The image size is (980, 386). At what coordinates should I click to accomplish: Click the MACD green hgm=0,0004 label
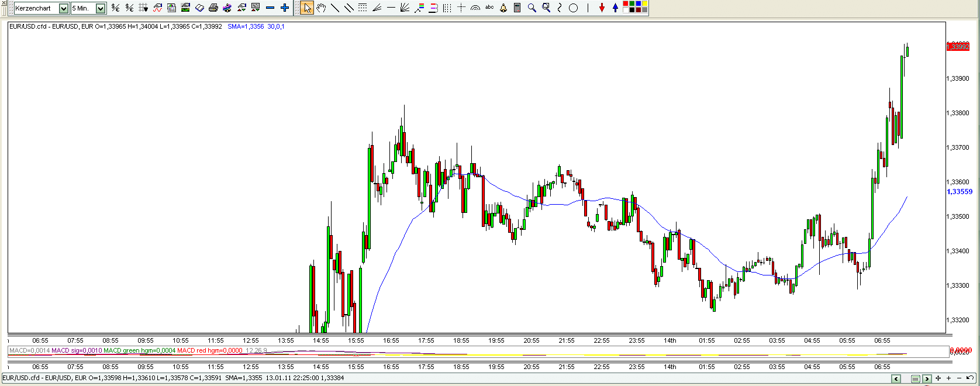tap(140, 351)
